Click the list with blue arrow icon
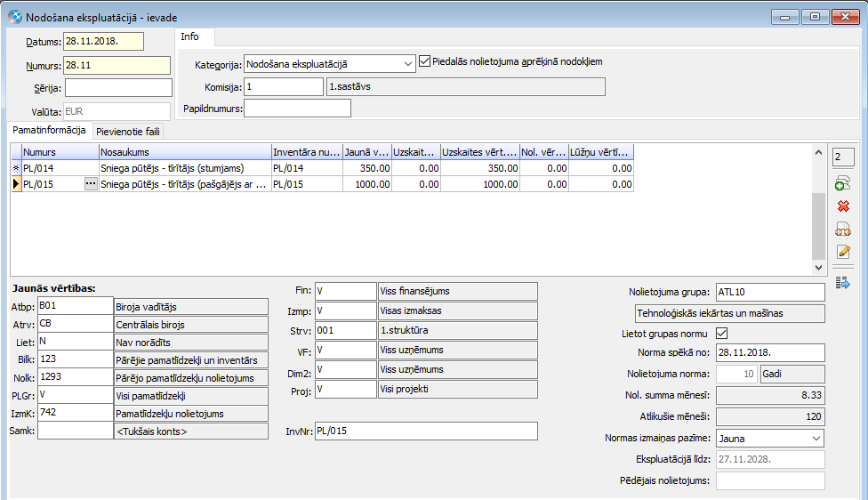This screenshot has width=868, height=500. (842, 283)
